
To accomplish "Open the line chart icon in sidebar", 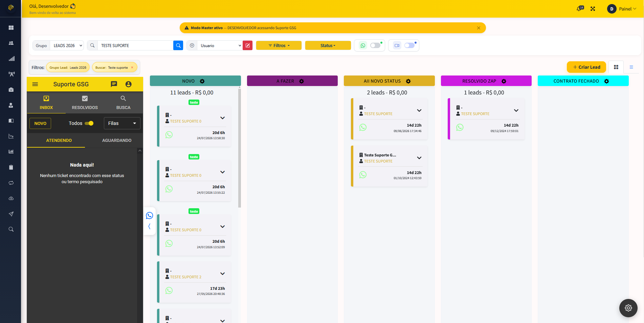I will pos(11,136).
